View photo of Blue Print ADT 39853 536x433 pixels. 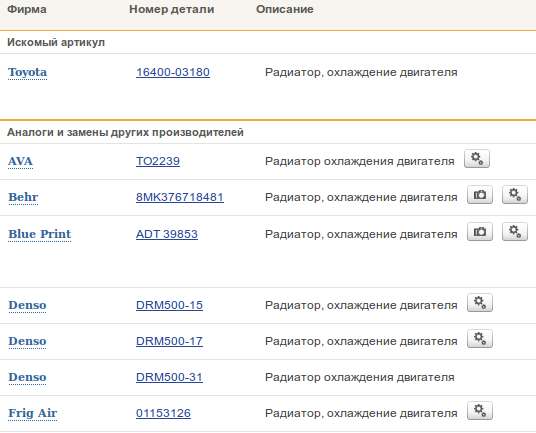(480, 232)
